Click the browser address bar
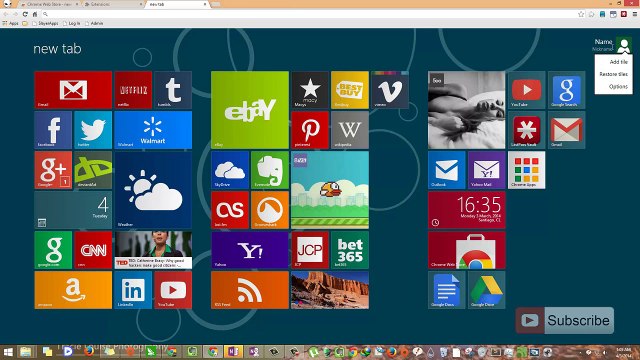Viewport: 640px width, 360px height. point(310,14)
